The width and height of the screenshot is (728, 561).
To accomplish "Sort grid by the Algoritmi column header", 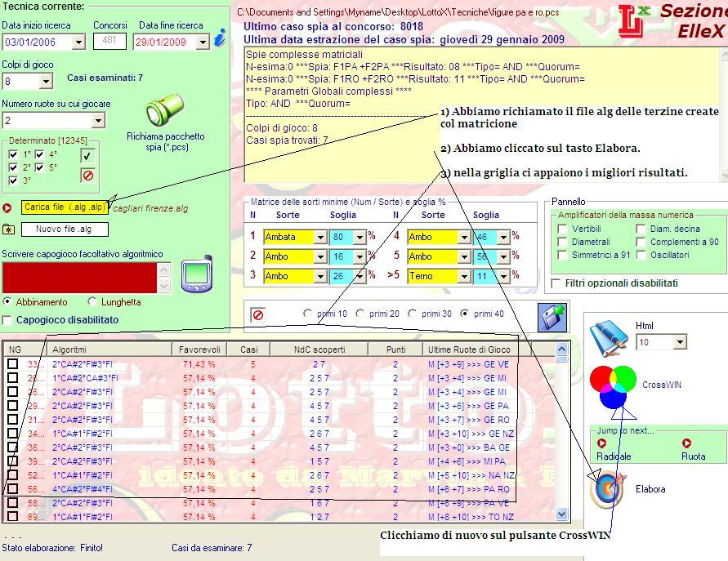I will [x=109, y=350].
